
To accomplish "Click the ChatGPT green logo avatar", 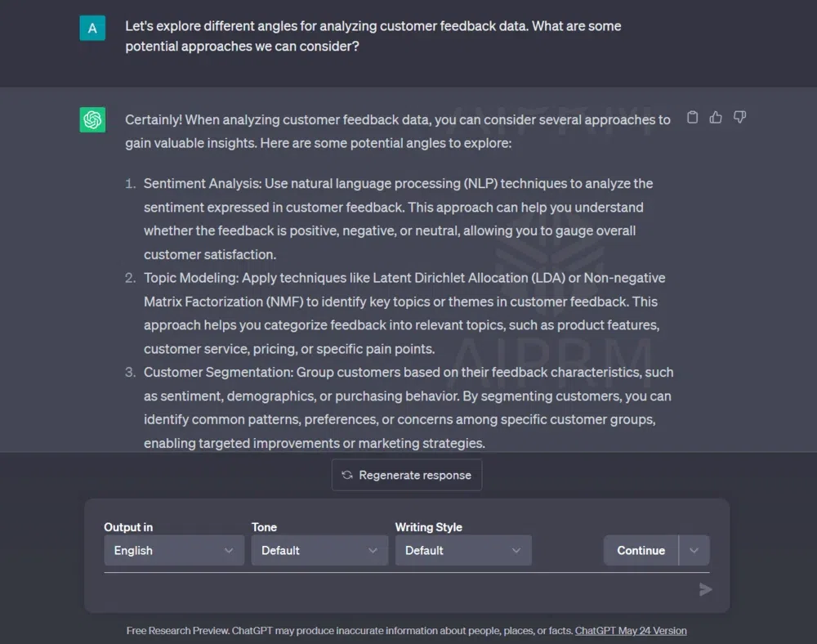I will pyautogui.click(x=92, y=119).
